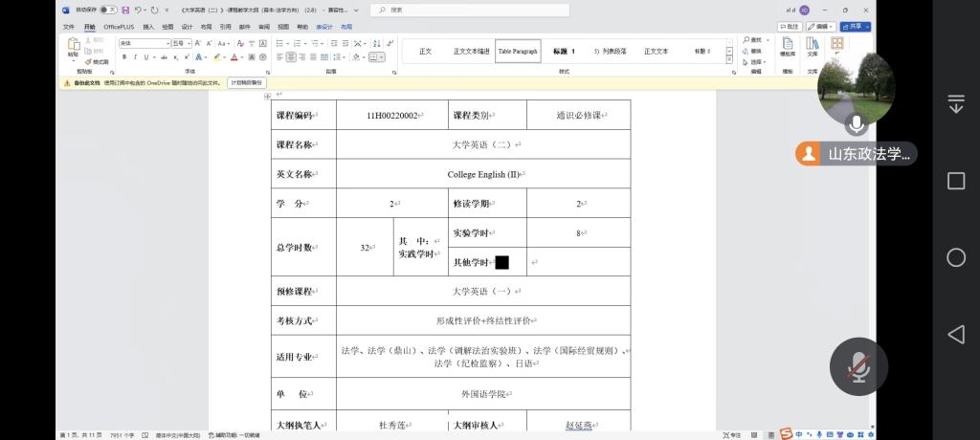The height and width of the screenshot is (440, 980).
Task: Toggle the AutoSave switch
Action: point(108,10)
